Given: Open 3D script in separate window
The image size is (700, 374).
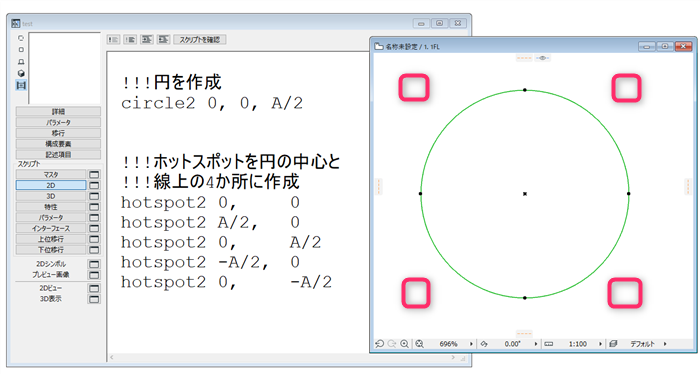Looking at the screenshot, I should [94, 196].
